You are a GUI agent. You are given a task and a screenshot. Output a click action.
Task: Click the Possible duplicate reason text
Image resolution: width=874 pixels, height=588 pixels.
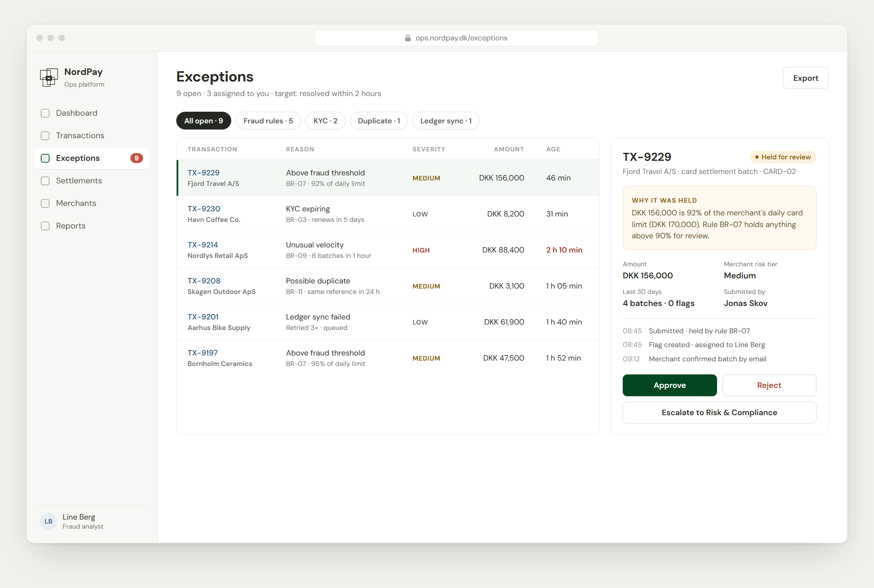(x=318, y=281)
